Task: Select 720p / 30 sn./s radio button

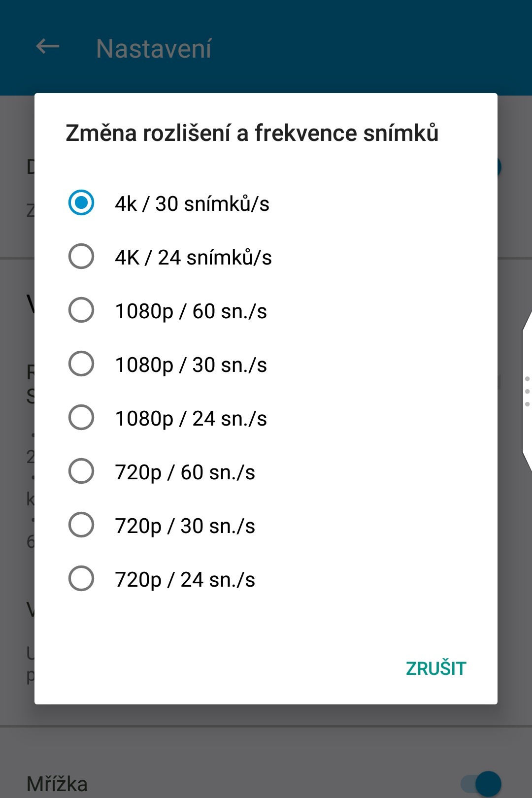Action: 81,525
